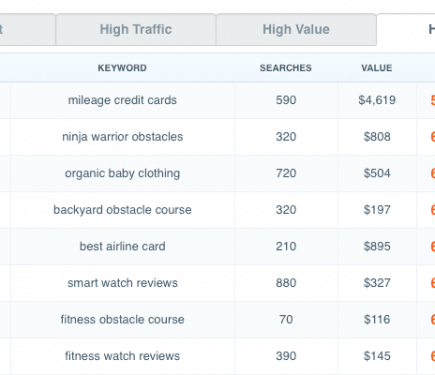The width and height of the screenshot is (435, 375).
Task: Sort by the SEARCHES column header
Action: pyautogui.click(x=286, y=68)
